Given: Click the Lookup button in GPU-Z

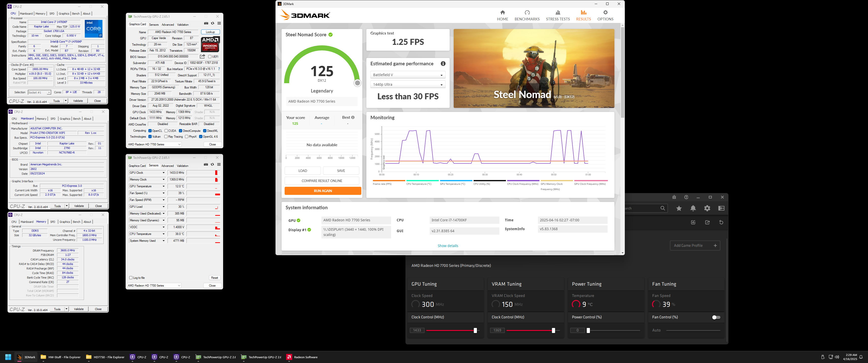Looking at the screenshot, I should tap(210, 32).
